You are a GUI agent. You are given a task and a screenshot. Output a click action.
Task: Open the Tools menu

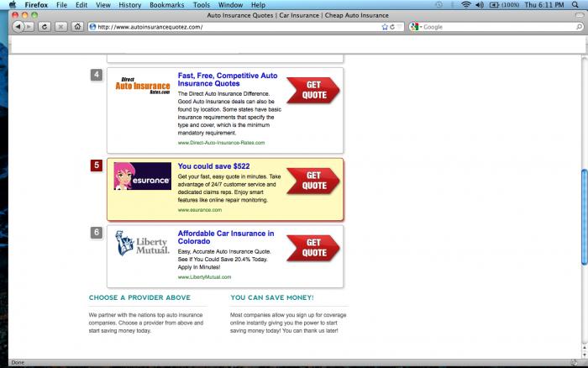point(202,5)
